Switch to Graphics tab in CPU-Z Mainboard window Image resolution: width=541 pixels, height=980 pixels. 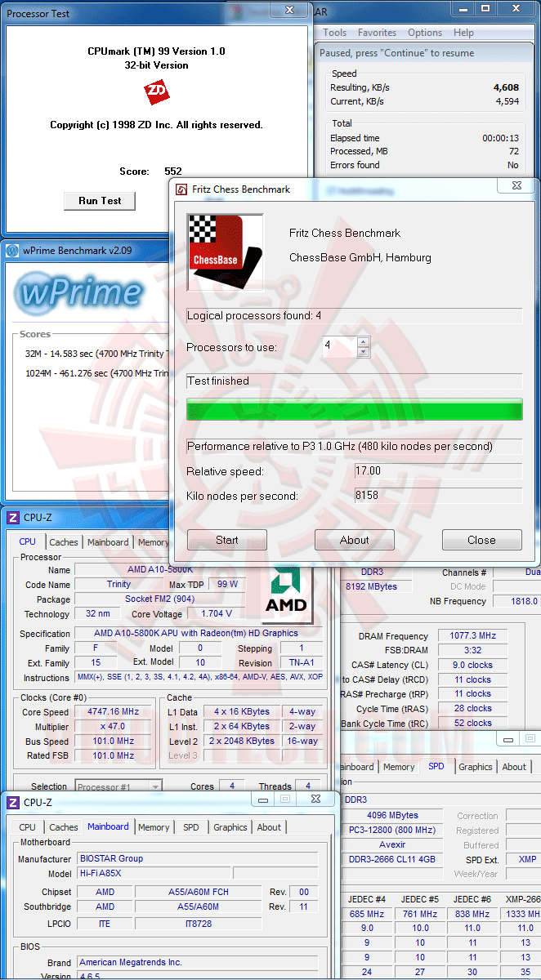[230, 827]
